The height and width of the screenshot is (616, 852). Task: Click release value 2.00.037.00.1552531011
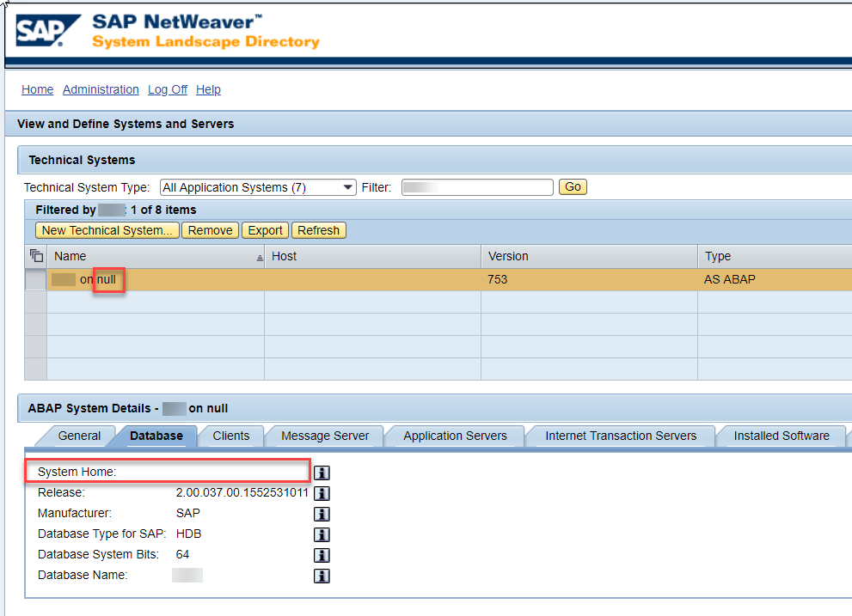tap(242, 492)
